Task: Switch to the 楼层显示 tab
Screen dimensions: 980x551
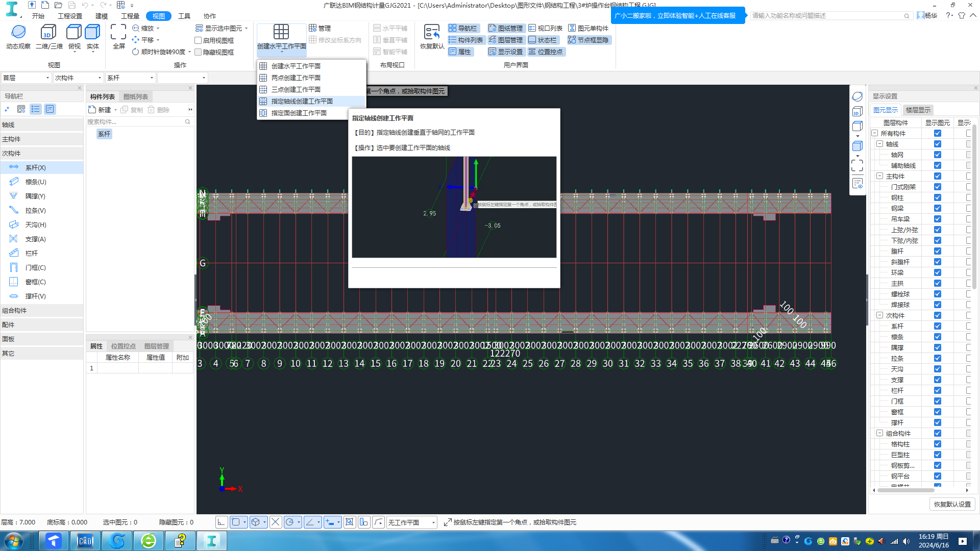Action: 918,110
